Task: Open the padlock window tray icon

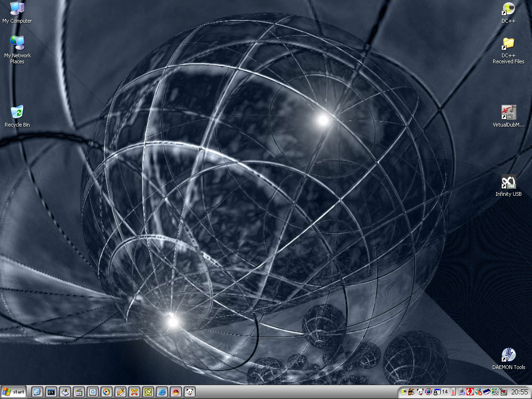Action: [x=437, y=392]
